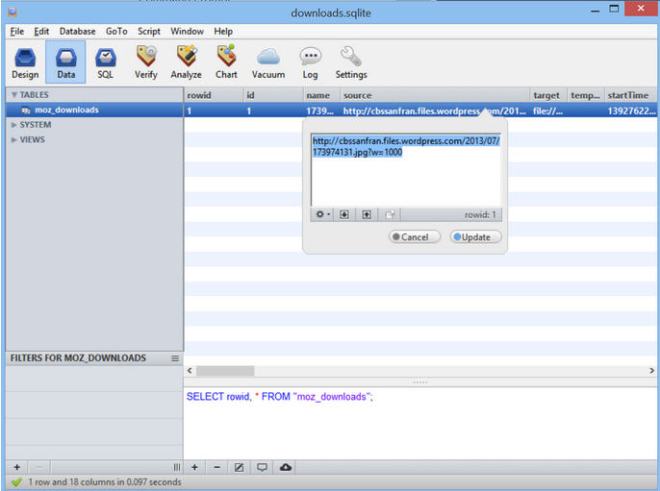The height and width of the screenshot is (491, 660).
Task: Delete the selected row with minus button
Action: pyautogui.click(x=217, y=467)
